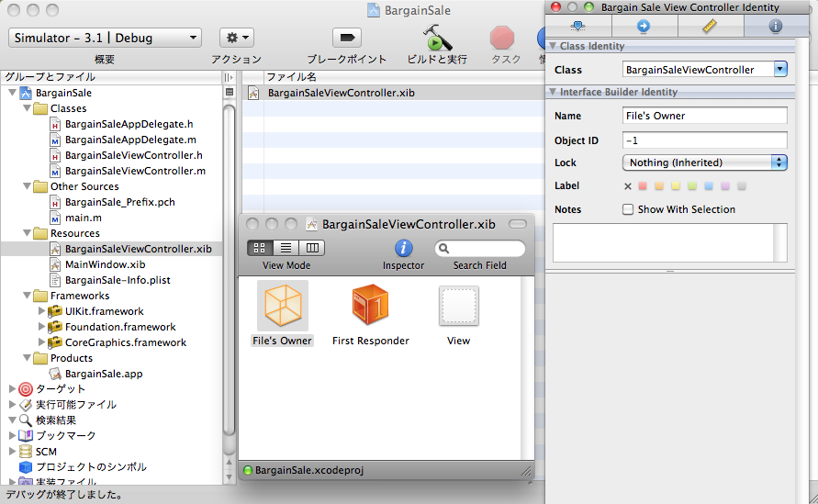Select BargainSaleAppDelegate.m in Classes
This screenshot has height=504, width=818.
pyautogui.click(x=130, y=140)
